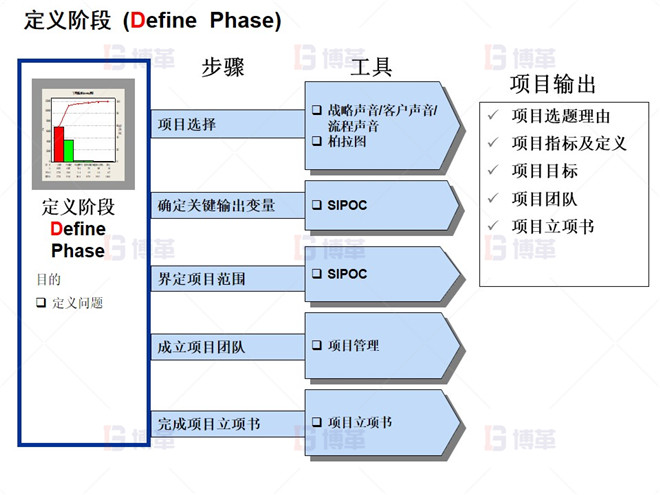Tick the 柏拉图 checkbox in the tools column
The width and height of the screenshot is (660, 495).
(x=317, y=142)
